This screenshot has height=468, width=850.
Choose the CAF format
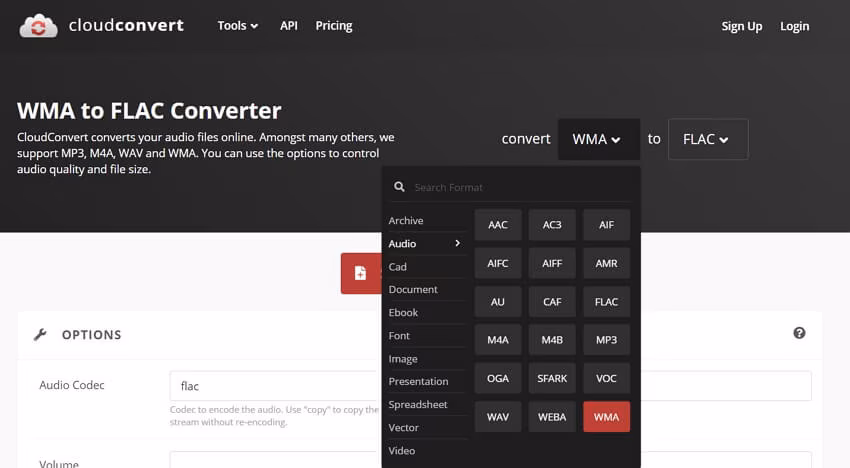[x=552, y=302]
